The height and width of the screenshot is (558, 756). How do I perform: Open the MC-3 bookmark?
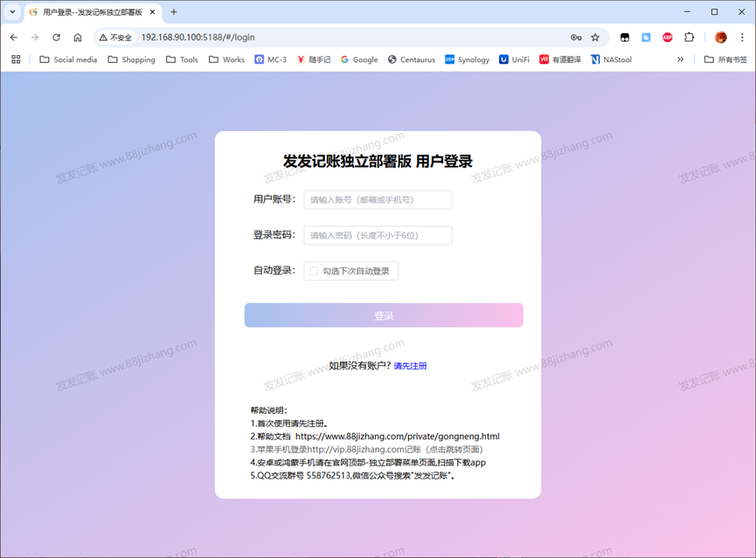click(270, 59)
